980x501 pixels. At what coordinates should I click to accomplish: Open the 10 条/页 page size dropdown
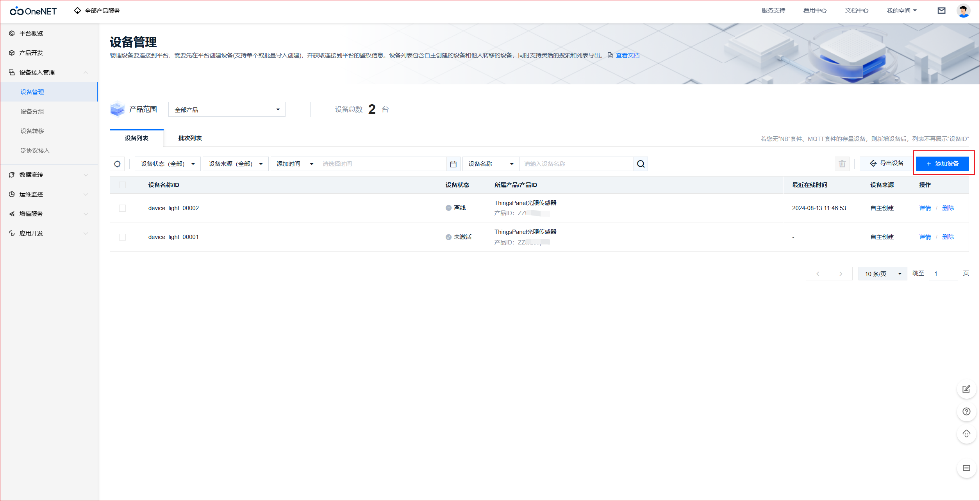[x=882, y=274]
